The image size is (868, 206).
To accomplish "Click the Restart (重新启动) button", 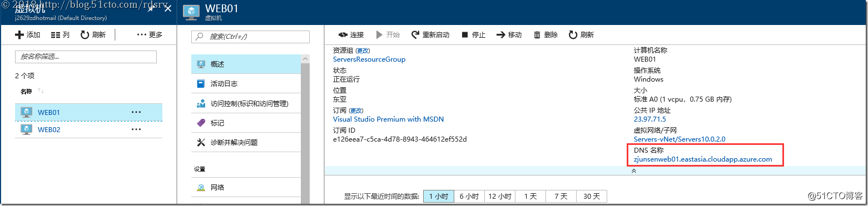I will coord(430,34).
